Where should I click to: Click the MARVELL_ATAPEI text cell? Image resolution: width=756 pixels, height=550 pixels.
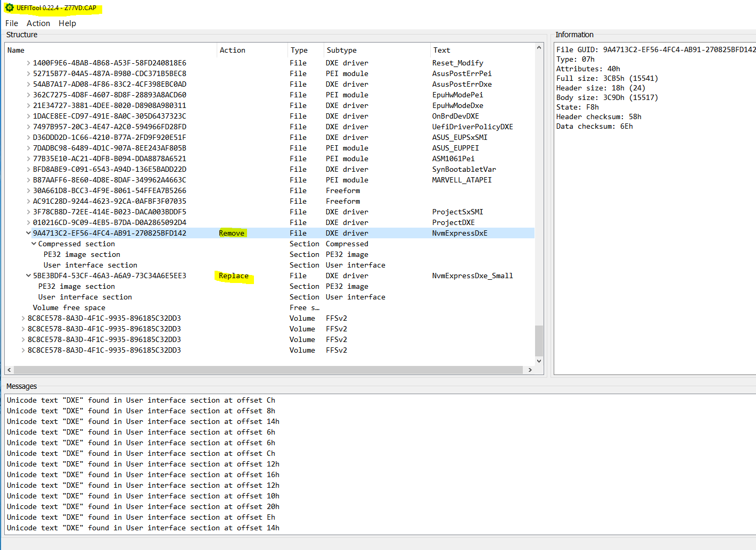point(462,180)
